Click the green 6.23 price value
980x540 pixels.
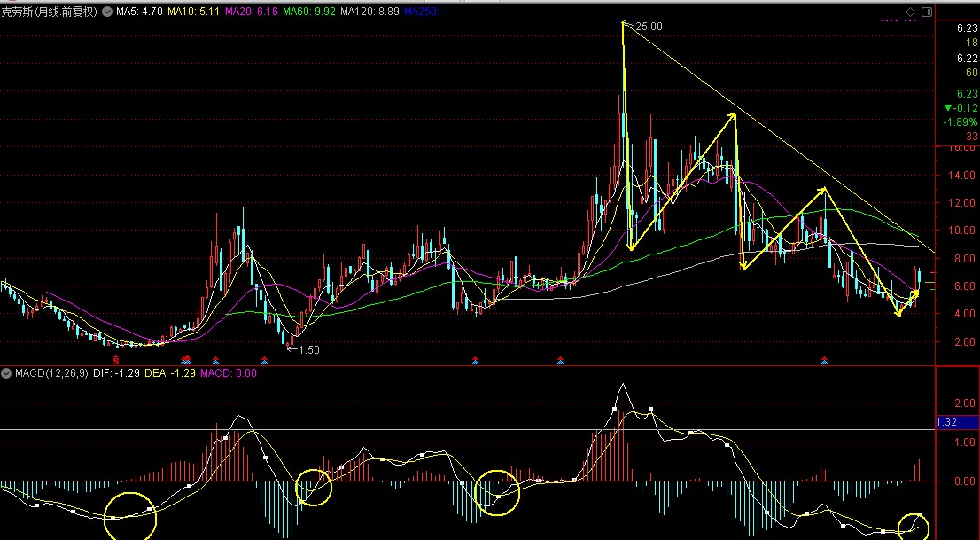(x=967, y=93)
